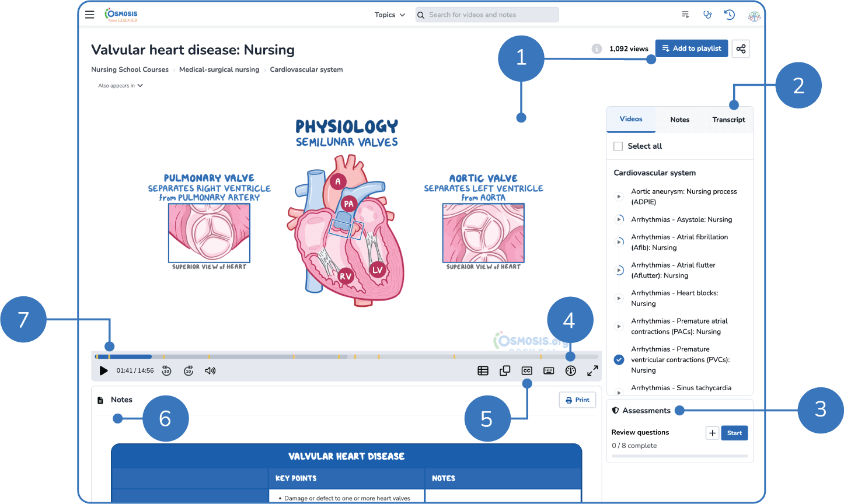
Task: Add review questions with plus button
Action: 712,433
